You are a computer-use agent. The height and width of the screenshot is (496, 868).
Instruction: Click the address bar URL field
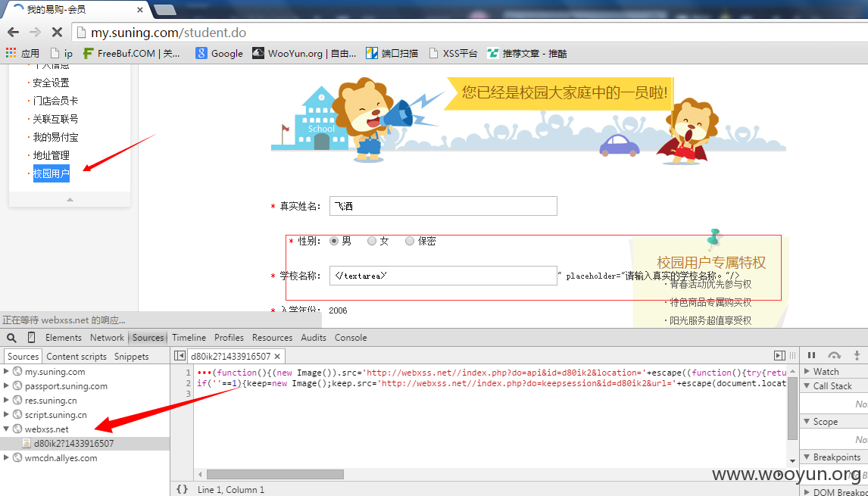pos(470,33)
